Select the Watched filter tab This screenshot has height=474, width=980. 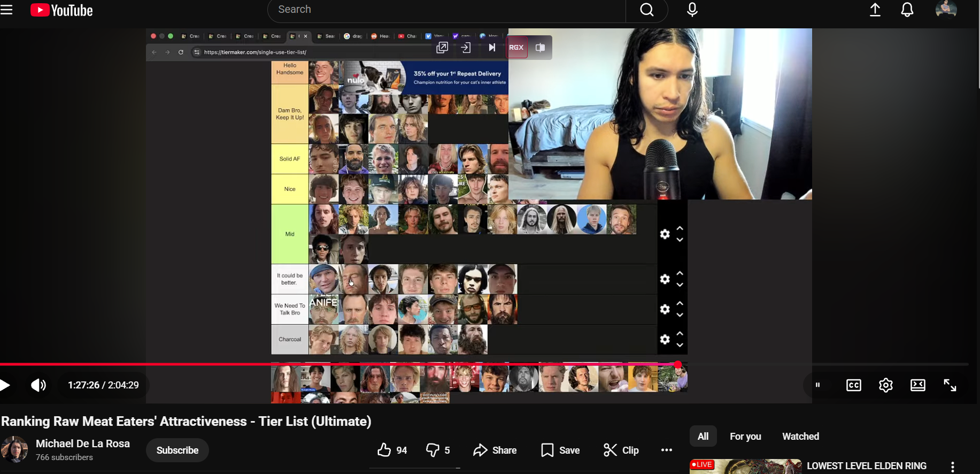pyautogui.click(x=800, y=437)
